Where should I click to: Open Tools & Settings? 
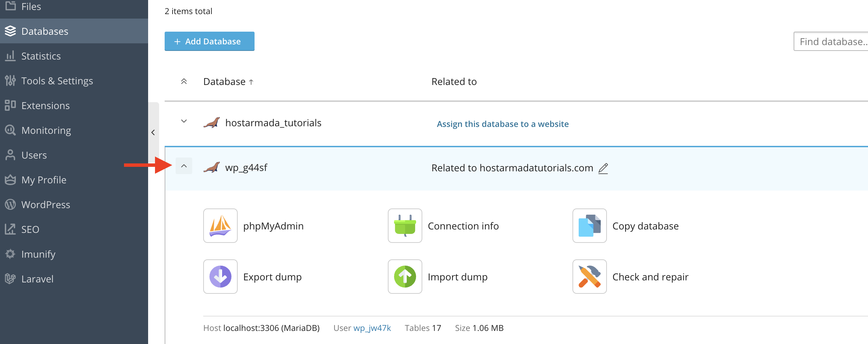[57, 80]
